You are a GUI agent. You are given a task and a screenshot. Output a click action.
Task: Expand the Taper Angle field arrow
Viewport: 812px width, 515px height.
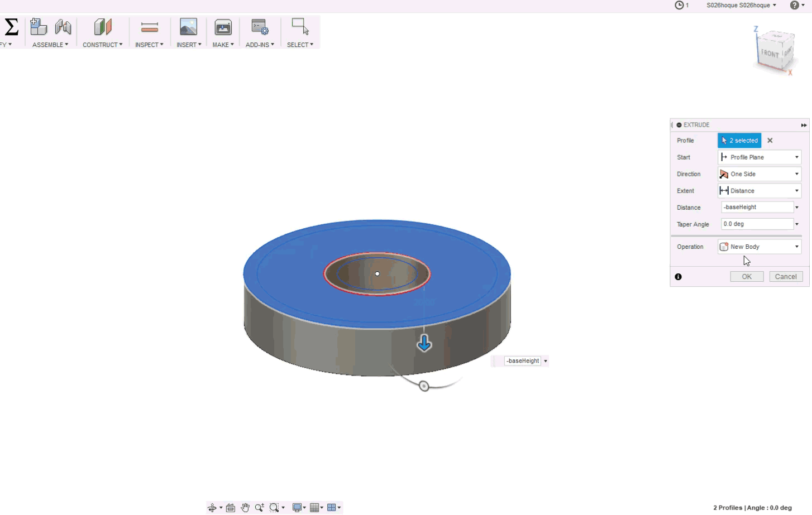click(x=797, y=224)
